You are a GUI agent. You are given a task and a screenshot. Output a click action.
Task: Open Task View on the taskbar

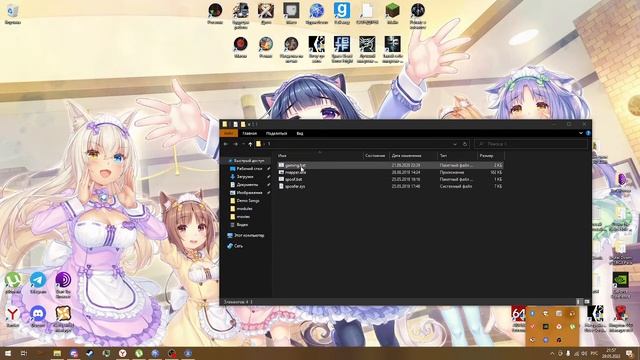[x=24, y=353]
